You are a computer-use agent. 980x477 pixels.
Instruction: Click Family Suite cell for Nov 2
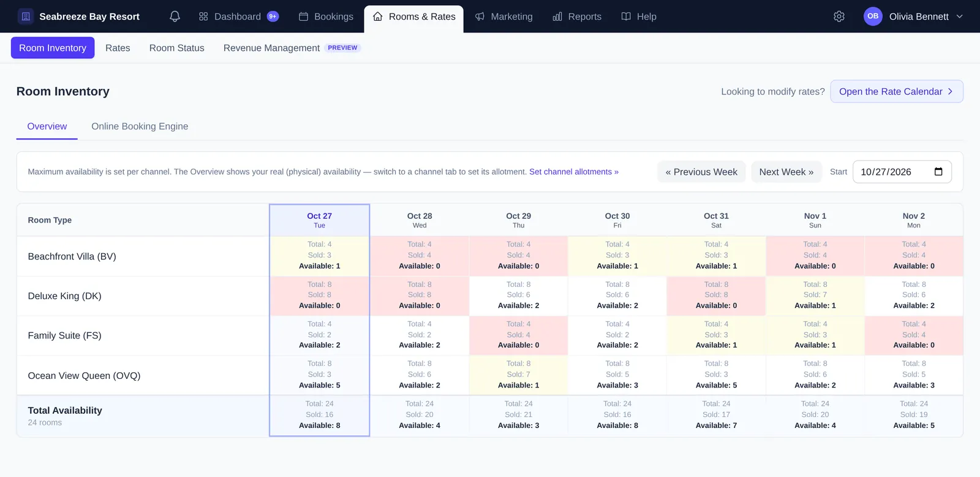coord(914,335)
